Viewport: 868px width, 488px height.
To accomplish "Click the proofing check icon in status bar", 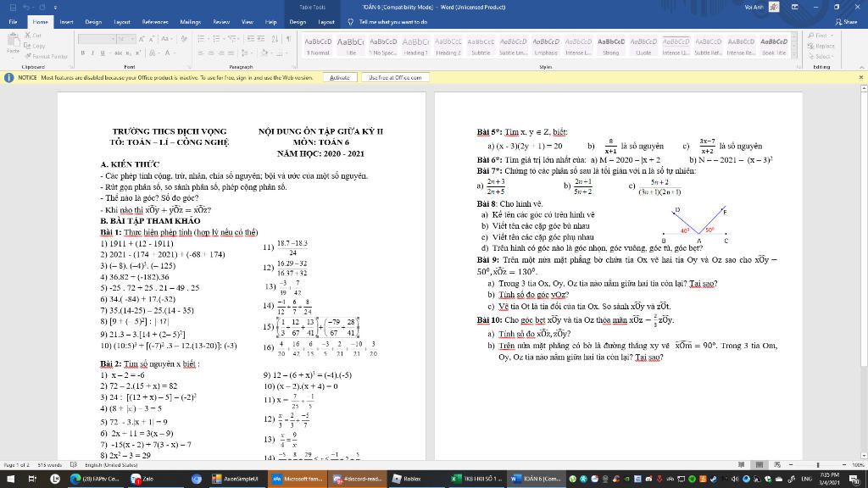I will (x=74, y=465).
